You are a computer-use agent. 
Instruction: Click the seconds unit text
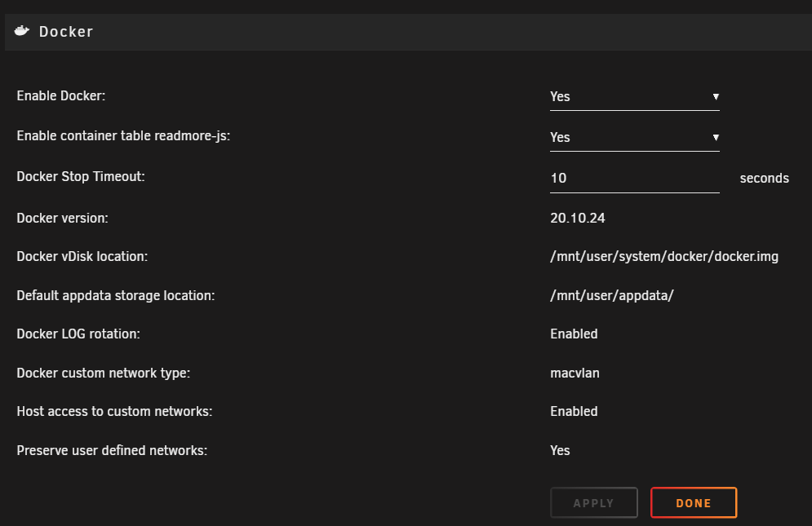(765, 179)
